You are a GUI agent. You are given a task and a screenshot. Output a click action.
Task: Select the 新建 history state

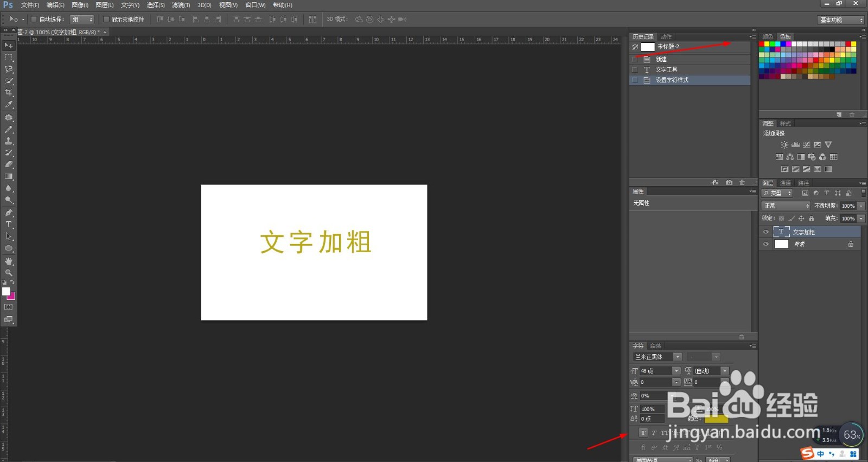tap(690, 59)
